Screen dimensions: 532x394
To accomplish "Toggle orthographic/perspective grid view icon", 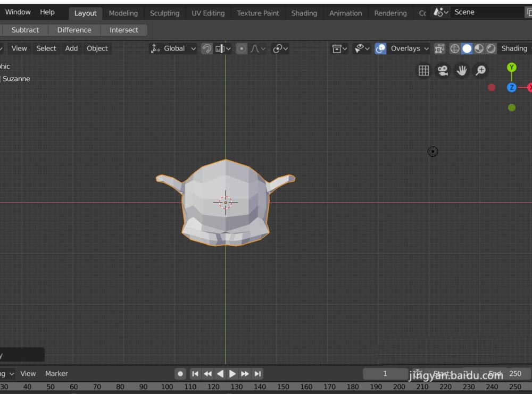I will click(x=423, y=71).
